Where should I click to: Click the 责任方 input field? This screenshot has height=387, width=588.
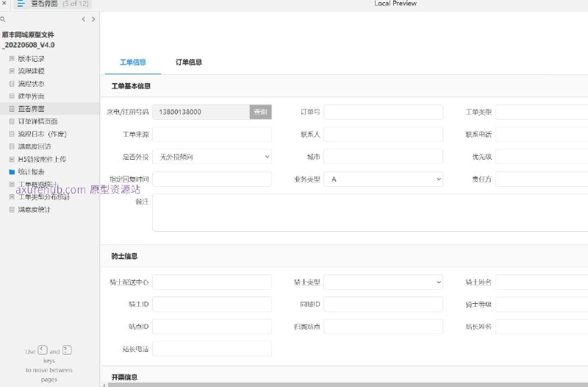[x=542, y=180]
